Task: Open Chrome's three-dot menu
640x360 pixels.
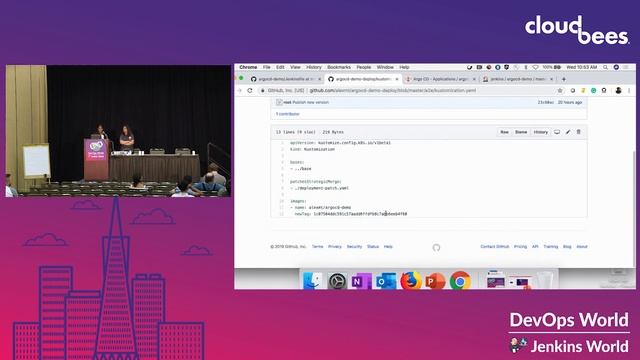Action: [629, 91]
